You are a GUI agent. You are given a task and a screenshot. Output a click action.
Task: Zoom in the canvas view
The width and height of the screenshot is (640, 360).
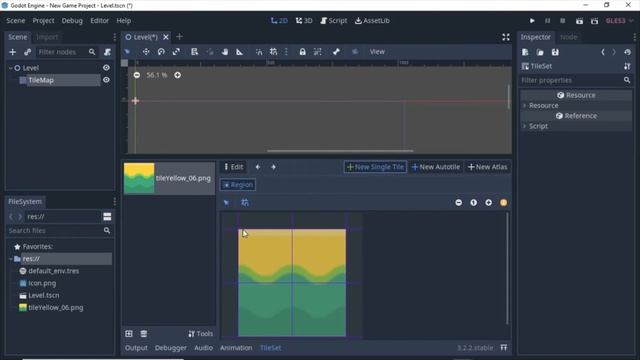point(178,75)
